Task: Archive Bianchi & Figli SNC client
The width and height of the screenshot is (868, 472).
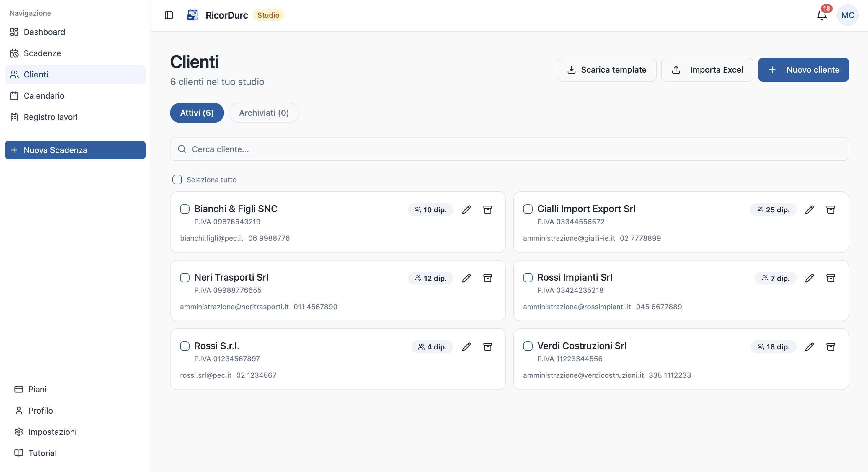Action: 487,210
